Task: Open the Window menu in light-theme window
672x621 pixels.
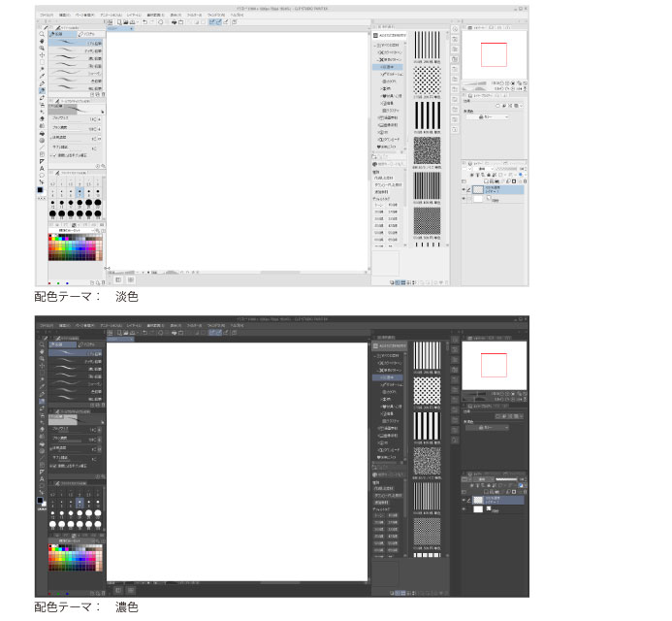Action: point(216,15)
